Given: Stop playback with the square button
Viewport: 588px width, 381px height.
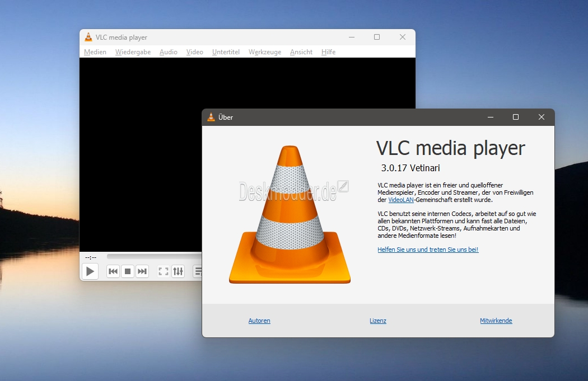Looking at the screenshot, I should pyautogui.click(x=128, y=271).
